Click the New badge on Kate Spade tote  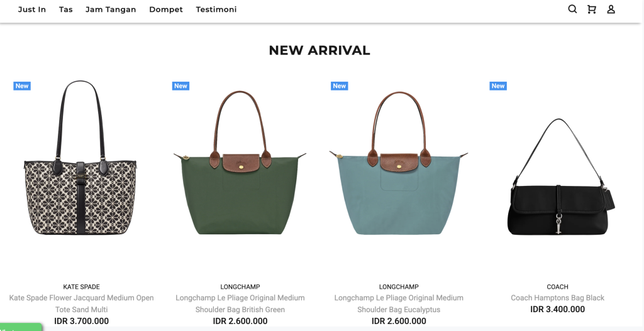tap(22, 85)
